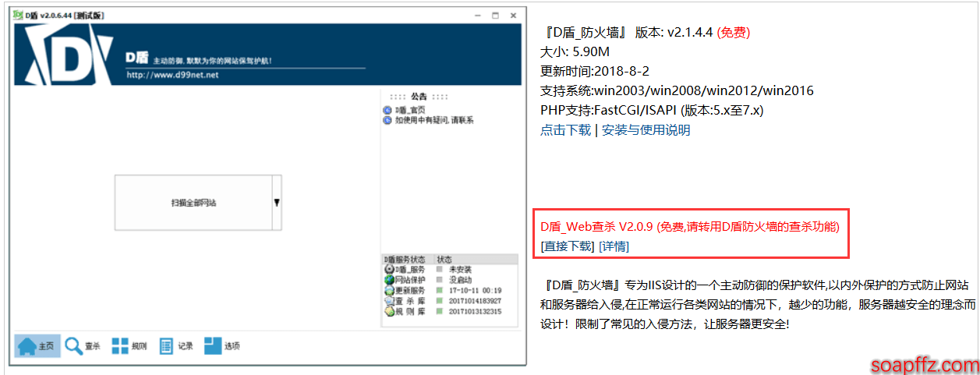The image size is (980, 375).
Task: Open the 记录 records tab
Action: click(176, 346)
